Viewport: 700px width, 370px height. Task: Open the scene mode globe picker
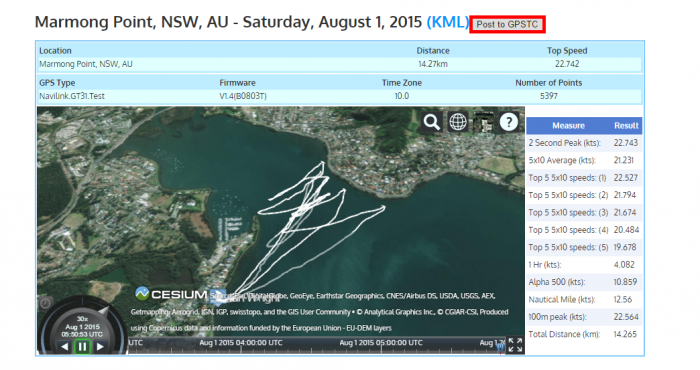[458, 121]
